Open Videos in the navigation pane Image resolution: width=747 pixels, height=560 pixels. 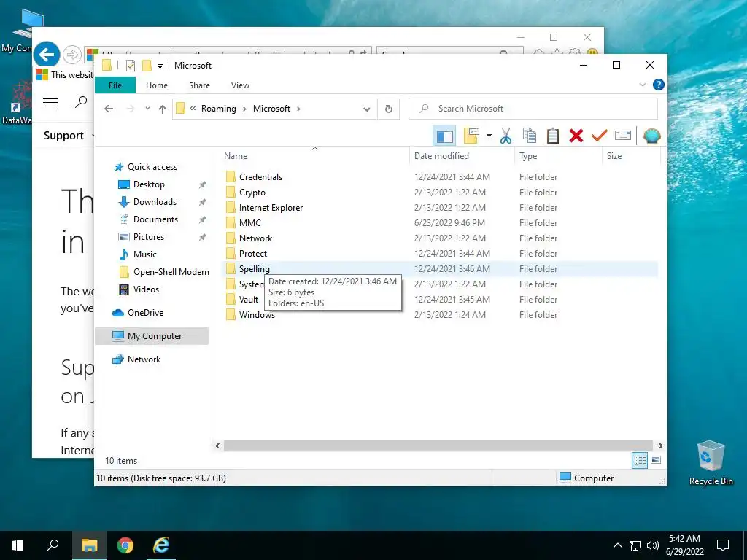tap(146, 289)
